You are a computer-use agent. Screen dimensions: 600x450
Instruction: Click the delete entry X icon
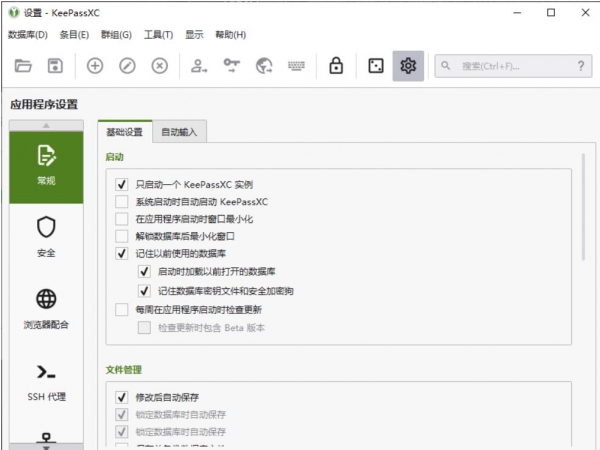click(x=160, y=66)
